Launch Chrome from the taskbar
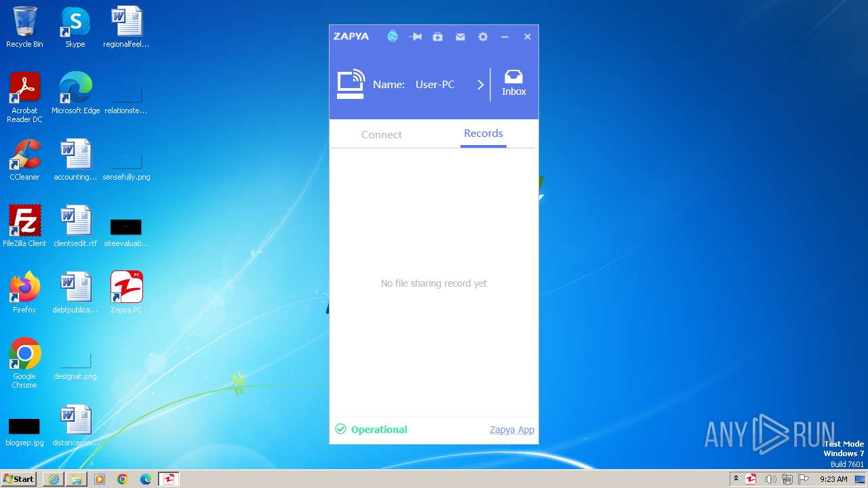This screenshot has width=868, height=488. click(x=123, y=479)
